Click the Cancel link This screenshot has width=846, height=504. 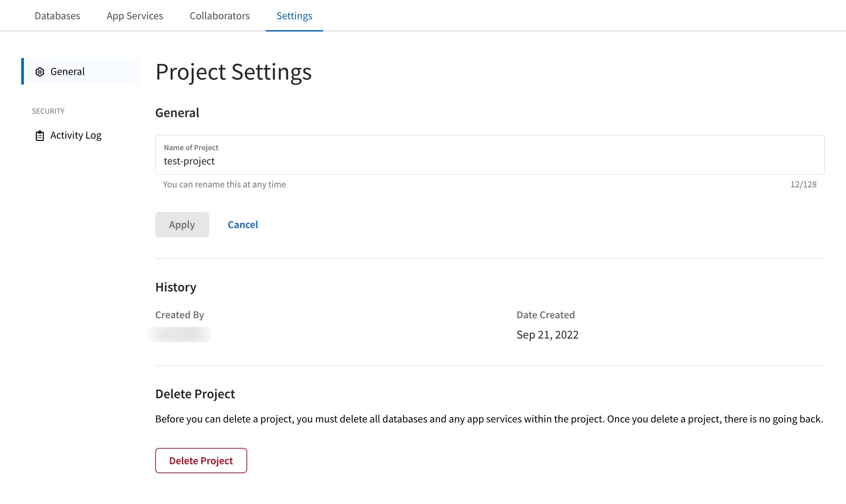243,224
